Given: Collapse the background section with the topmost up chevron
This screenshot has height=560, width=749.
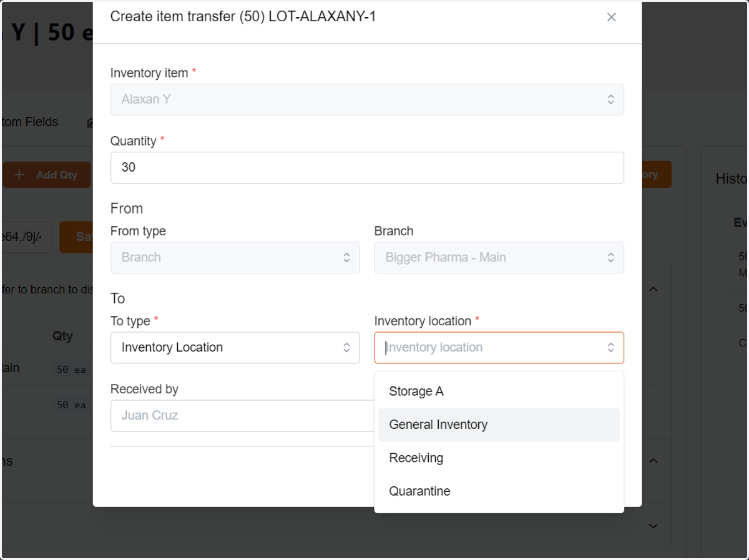Looking at the screenshot, I should coord(654,290).
